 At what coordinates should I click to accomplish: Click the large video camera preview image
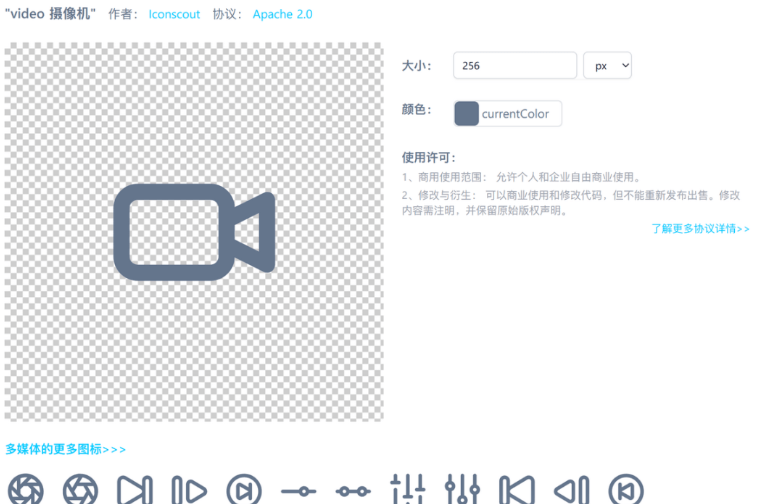coord(194,232)
